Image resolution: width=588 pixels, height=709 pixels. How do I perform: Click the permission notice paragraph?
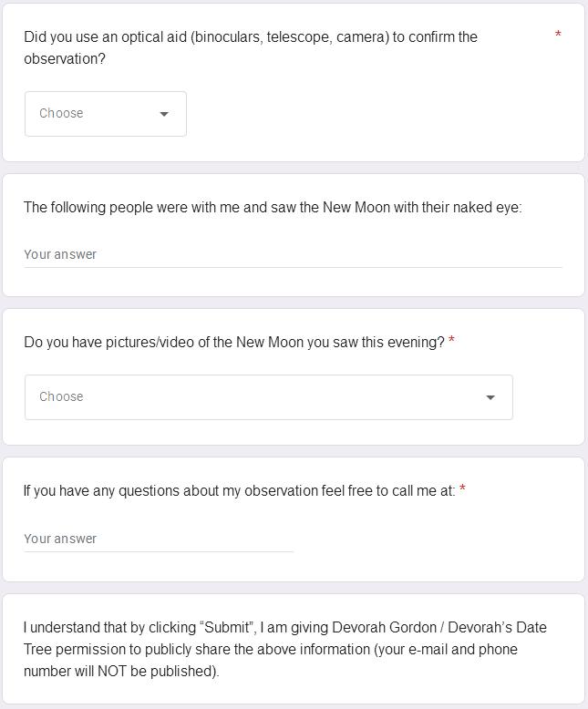pos(284,649)
